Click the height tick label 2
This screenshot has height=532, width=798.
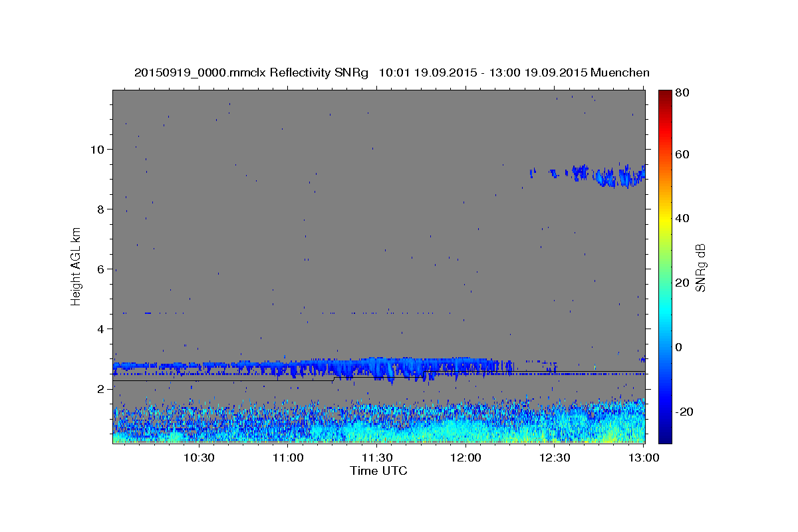tap(101, 388)
